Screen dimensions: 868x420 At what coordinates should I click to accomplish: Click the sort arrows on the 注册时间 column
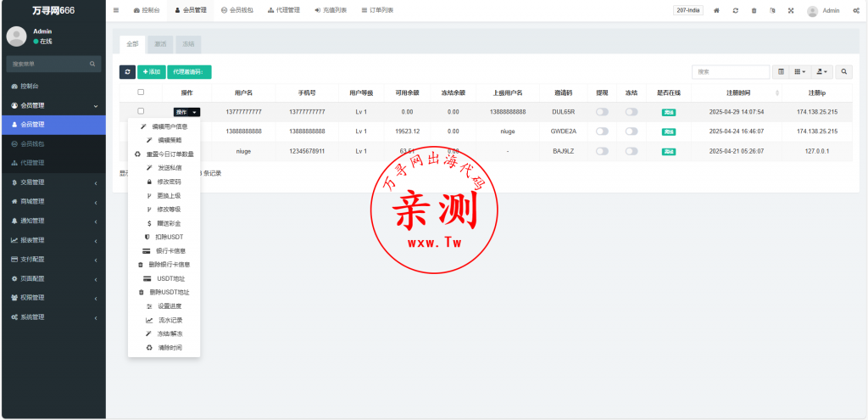(777, 92)
